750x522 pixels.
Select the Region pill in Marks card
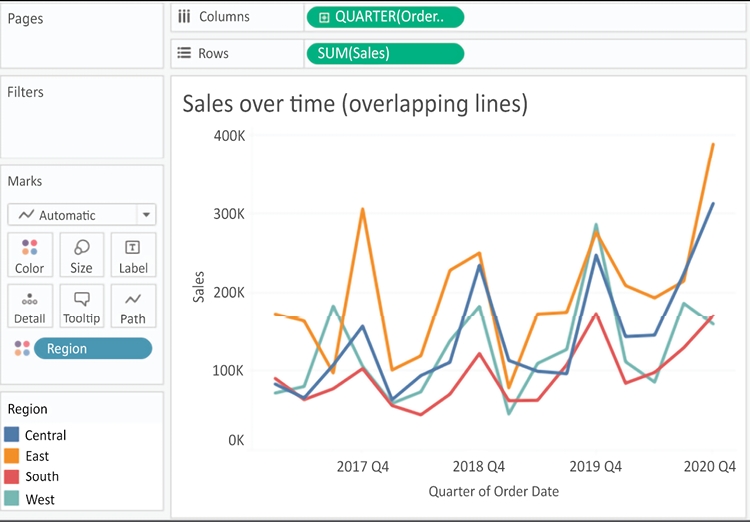point(93,348)
